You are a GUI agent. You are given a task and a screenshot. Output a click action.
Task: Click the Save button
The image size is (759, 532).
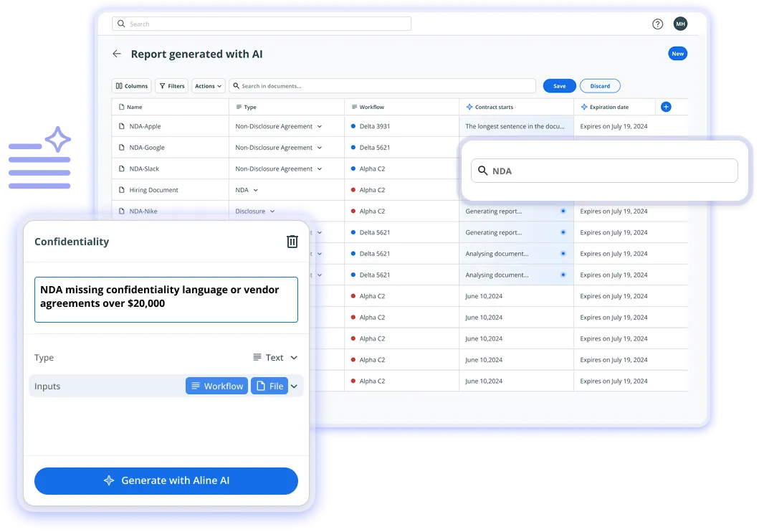click(559, 86)
